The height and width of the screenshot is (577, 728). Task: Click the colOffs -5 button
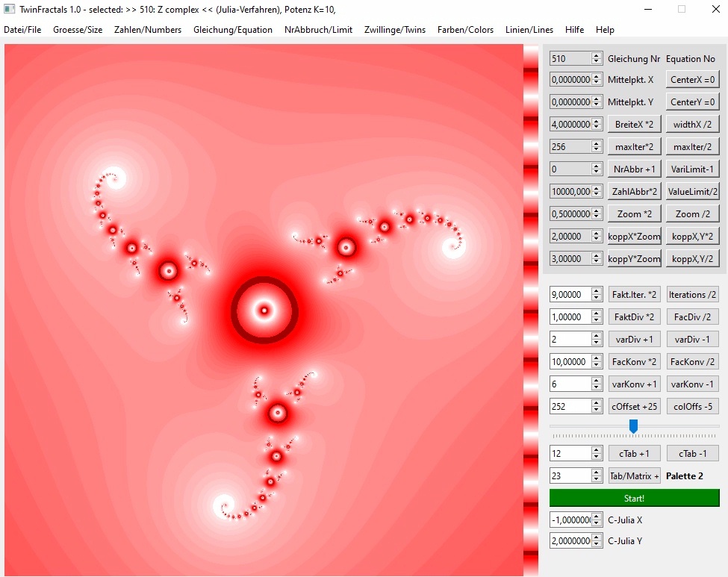(692, 406)
